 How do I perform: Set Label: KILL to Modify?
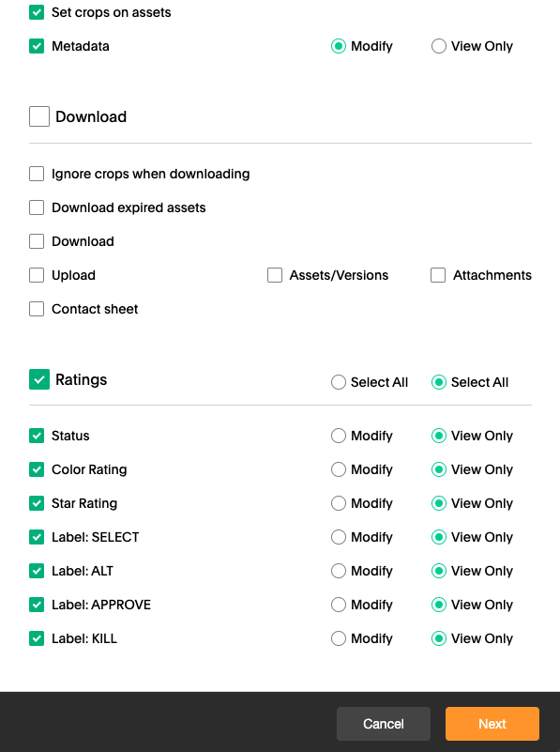(339, 638)
